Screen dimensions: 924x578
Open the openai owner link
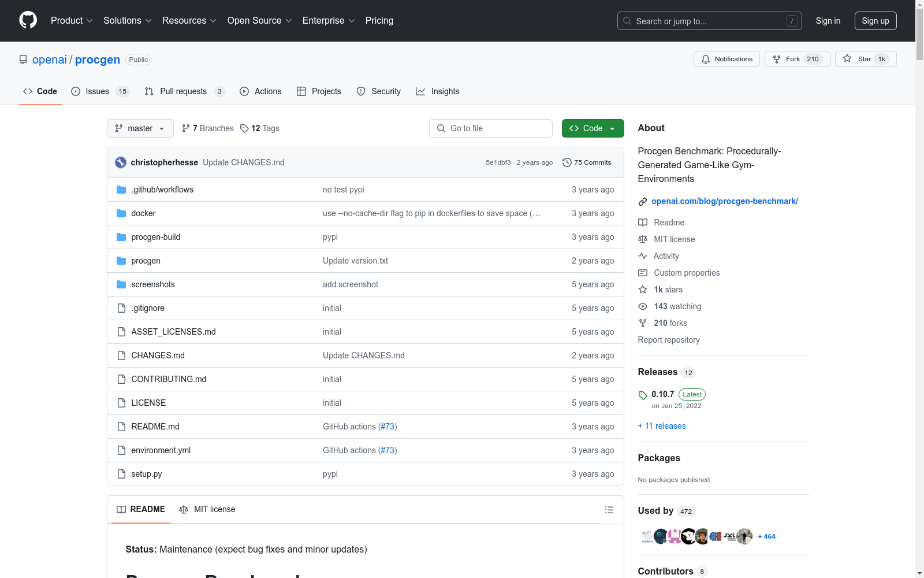(x=50, y=60)
